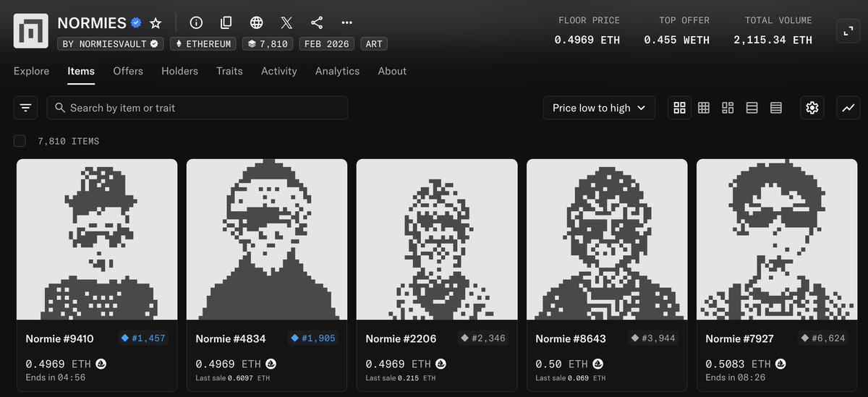The height and width of the screenshot is (397, 868).
Task: Click marketplace icon next to Normie #4834 price
Action: (x=271, y=364)
